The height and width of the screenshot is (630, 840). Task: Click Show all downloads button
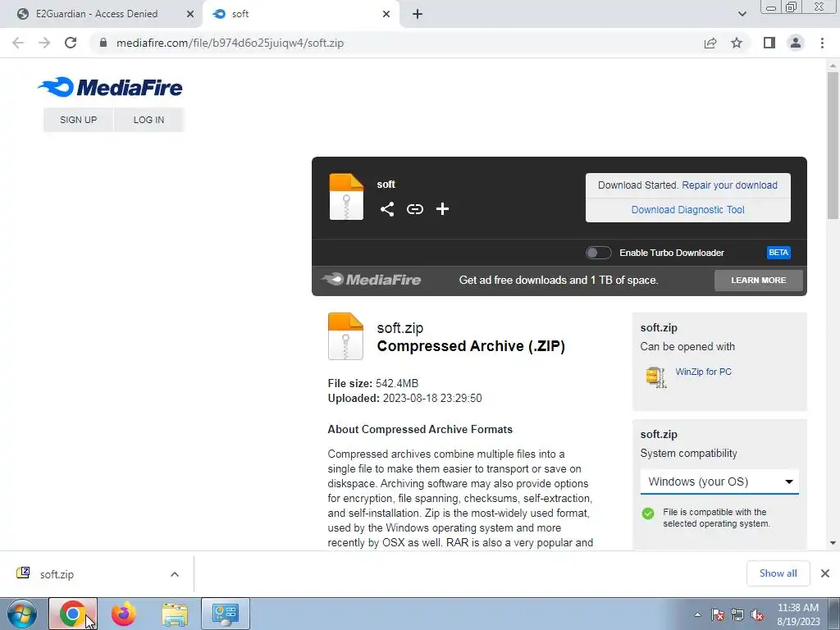pos(778,573)
